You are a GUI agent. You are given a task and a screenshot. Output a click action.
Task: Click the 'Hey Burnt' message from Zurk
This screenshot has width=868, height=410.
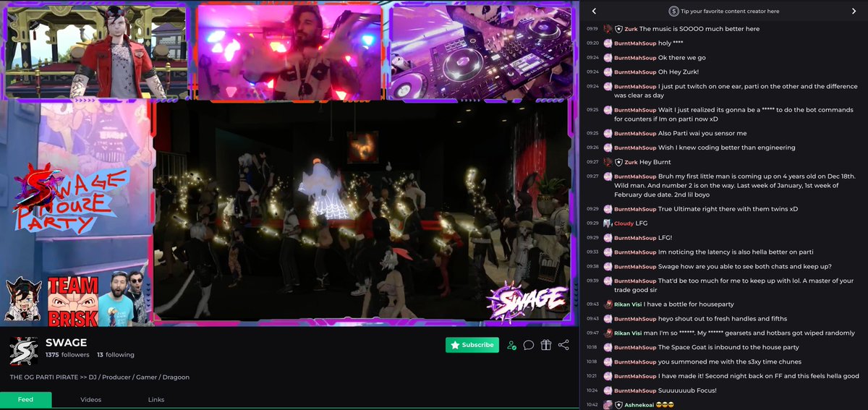coord(655,162)
